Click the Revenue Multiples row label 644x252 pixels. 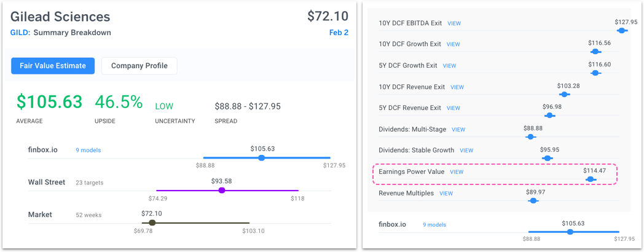tap(406, 193)
